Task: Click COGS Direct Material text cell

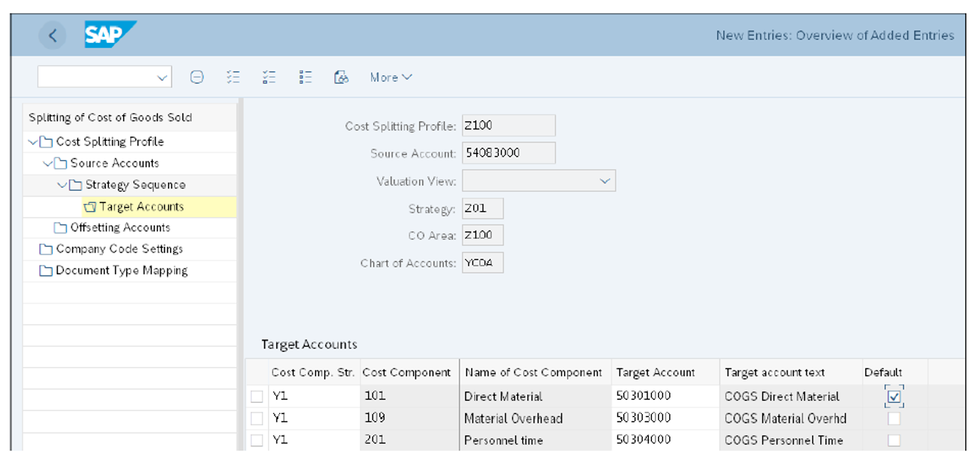Action: click(791, 396)
